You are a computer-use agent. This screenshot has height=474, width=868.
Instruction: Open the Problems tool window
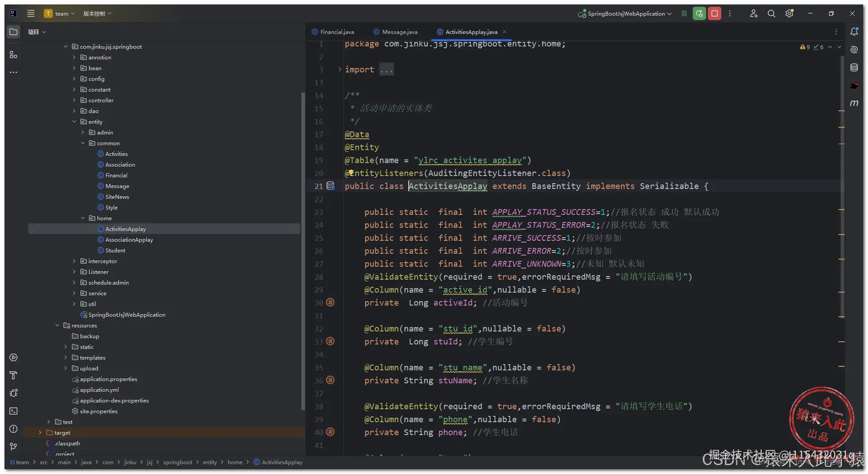[x=13, y=429]
